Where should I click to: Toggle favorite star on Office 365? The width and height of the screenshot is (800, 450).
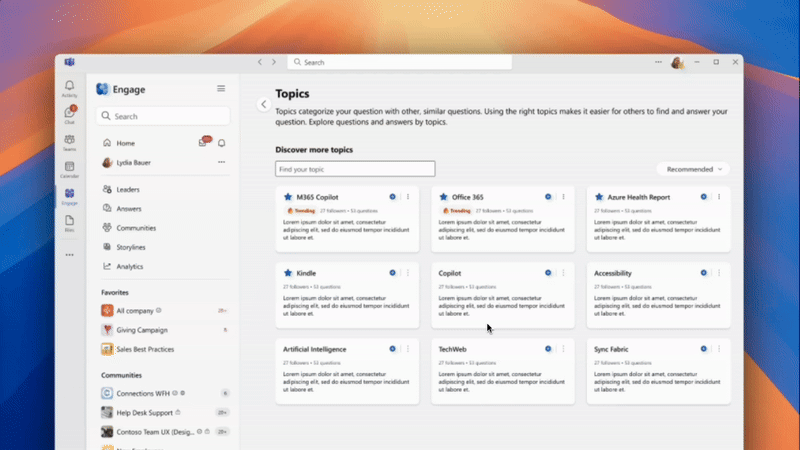point(443,197)
